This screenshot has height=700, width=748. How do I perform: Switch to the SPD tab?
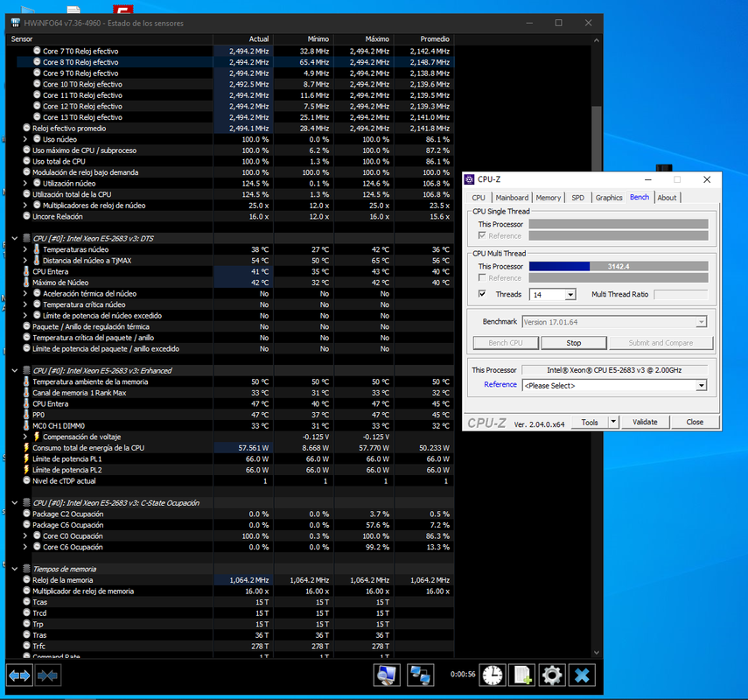click(577, 198)
